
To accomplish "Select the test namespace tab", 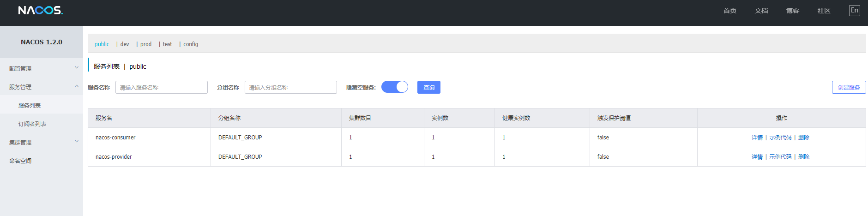I will click(x=168, y=44).
